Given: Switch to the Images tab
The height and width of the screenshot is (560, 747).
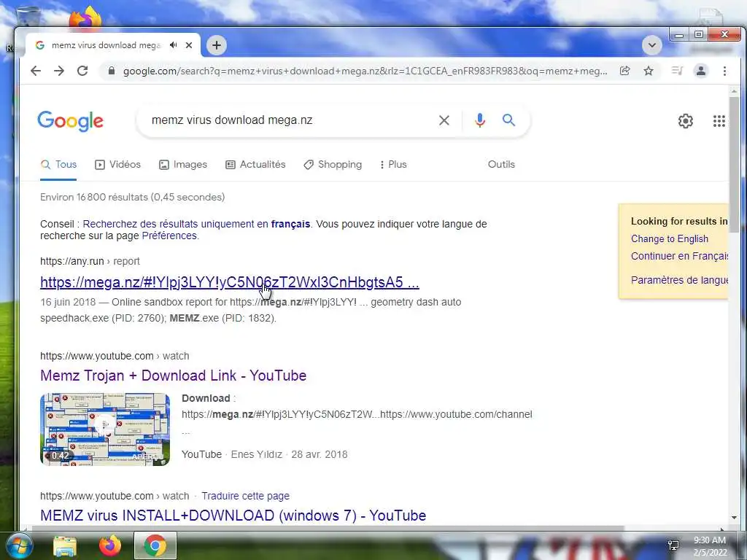Looking at the screenshot, I should 183,164.
